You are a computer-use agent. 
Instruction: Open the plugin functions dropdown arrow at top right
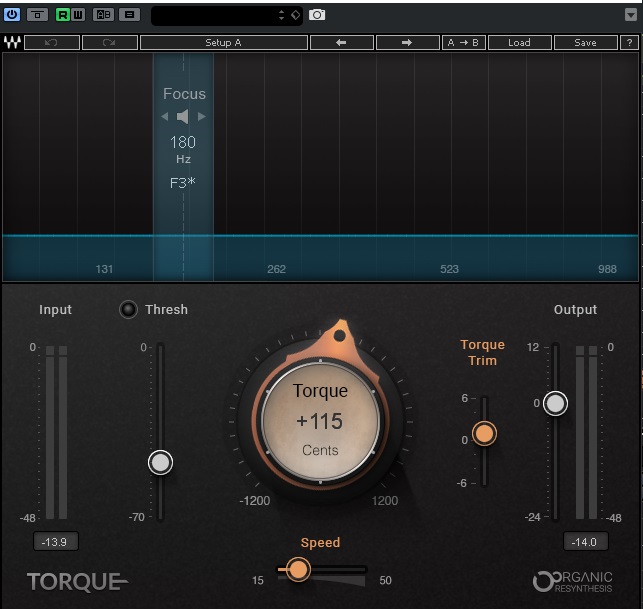(631, 15)
